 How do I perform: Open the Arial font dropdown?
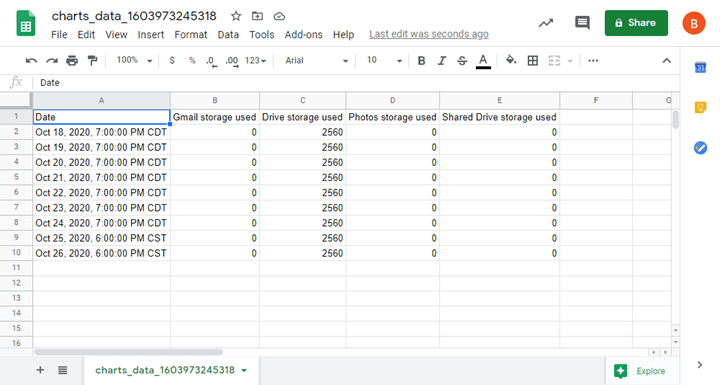316,61
